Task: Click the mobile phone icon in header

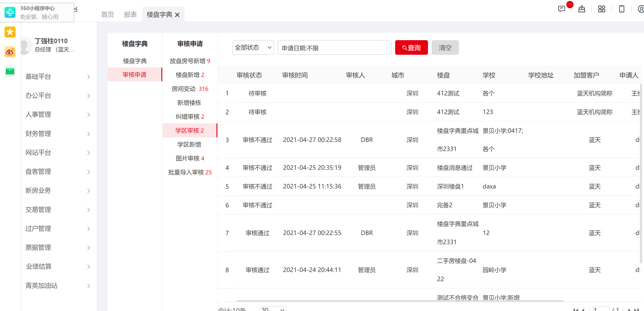Action: 621,9
